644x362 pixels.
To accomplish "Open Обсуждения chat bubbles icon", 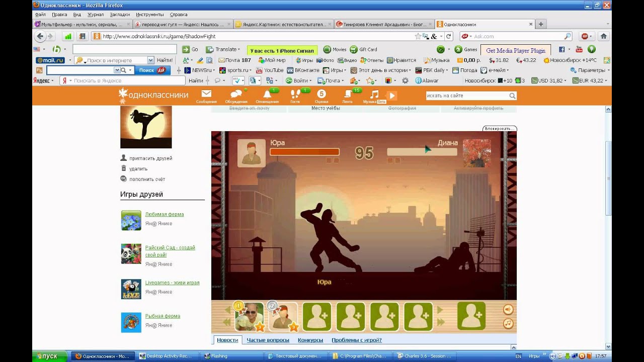I will (x=236, y=94).
